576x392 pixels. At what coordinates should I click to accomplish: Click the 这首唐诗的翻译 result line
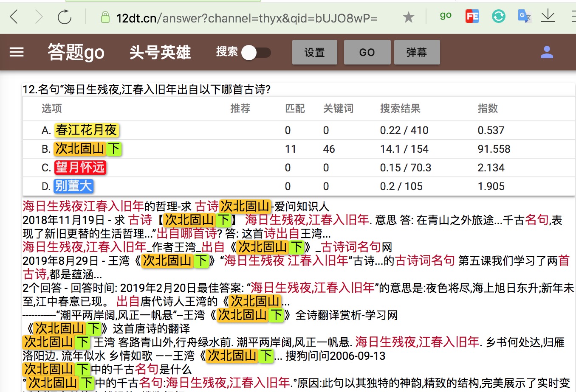pyautogui.click(x=107, y=328)
